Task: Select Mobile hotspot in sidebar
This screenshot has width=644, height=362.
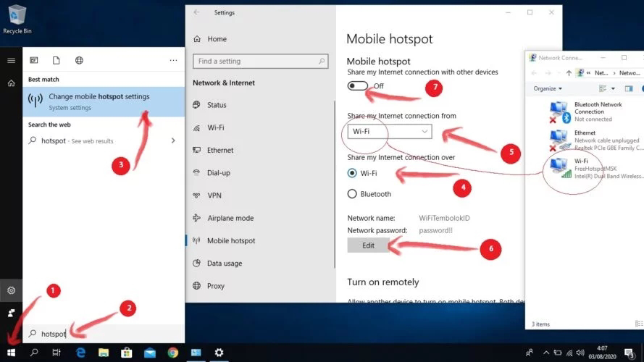Action: tap(224, 240)
